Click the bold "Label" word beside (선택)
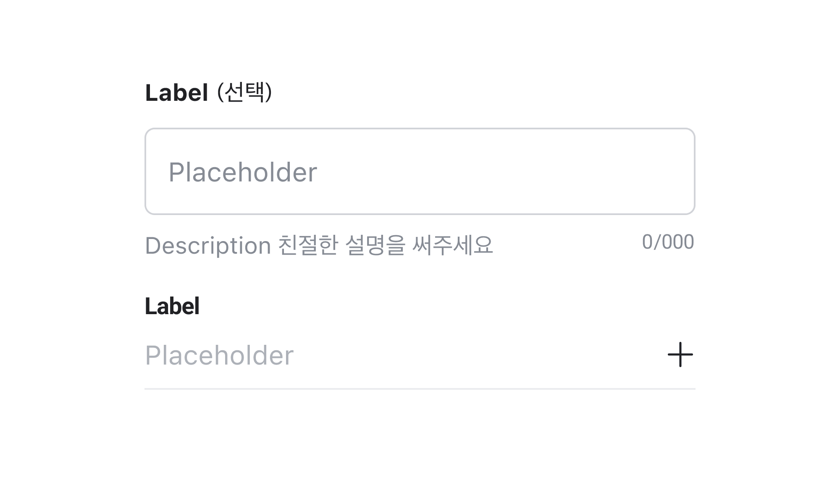Screen dimensions: 840x504 176,93
